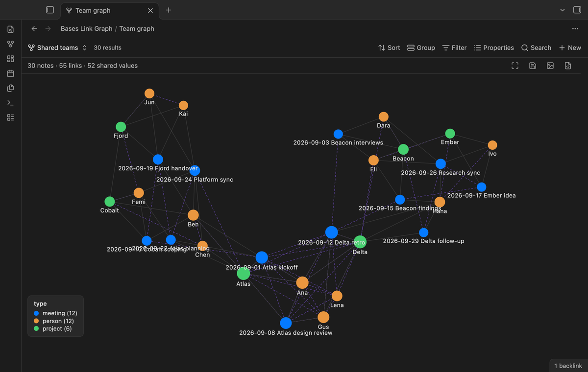
Task: Open the templates copy ribbon icon
Action: [10, 88]
